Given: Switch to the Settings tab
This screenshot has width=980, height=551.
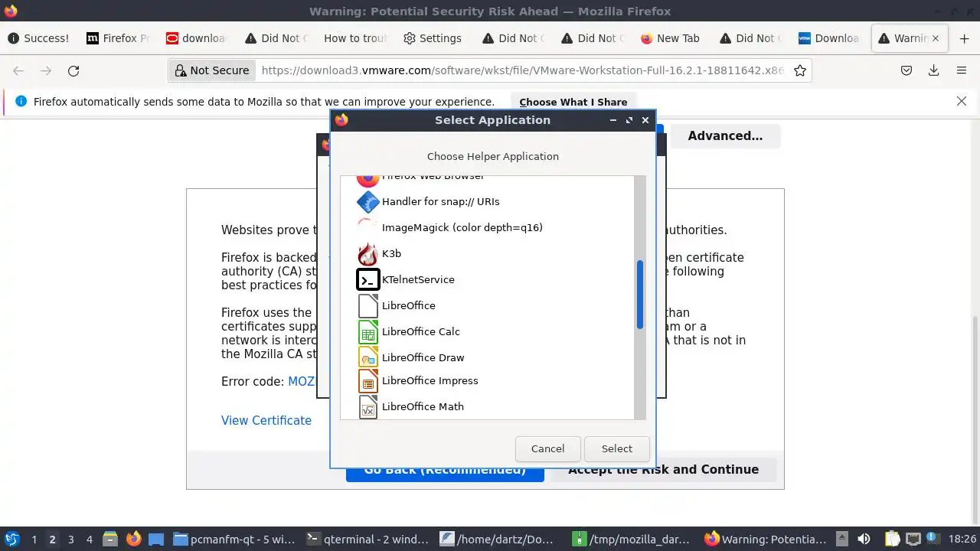Looking at the screenshot, I should click(433, 38).
